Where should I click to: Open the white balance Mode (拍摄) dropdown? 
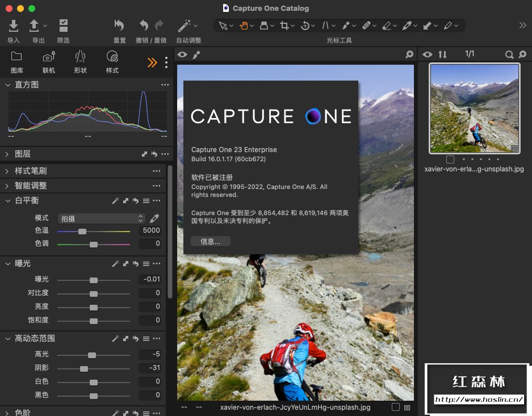tap(102, 218)
